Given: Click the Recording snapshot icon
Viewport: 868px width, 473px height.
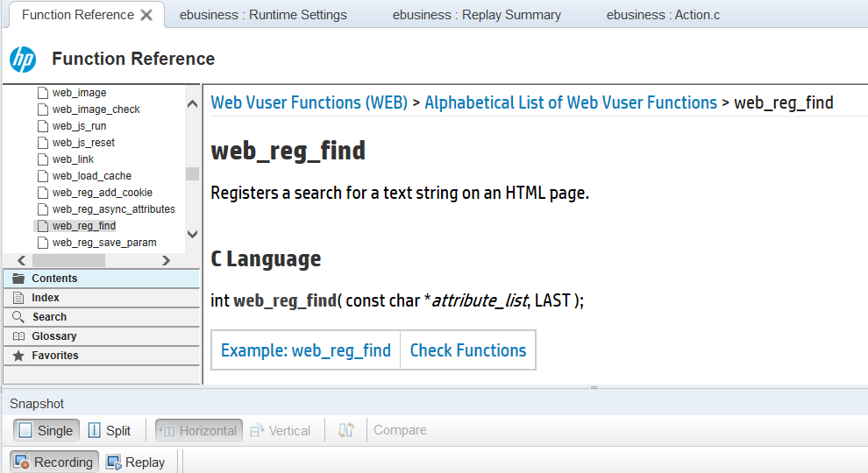Looking at the screenshot, I should click(x=22, y=462).
